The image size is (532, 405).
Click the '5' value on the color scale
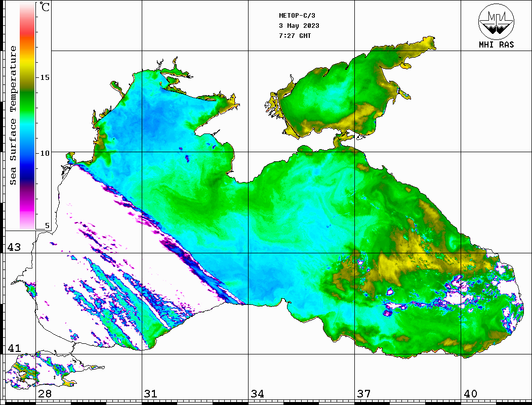(x=47, y=226)
